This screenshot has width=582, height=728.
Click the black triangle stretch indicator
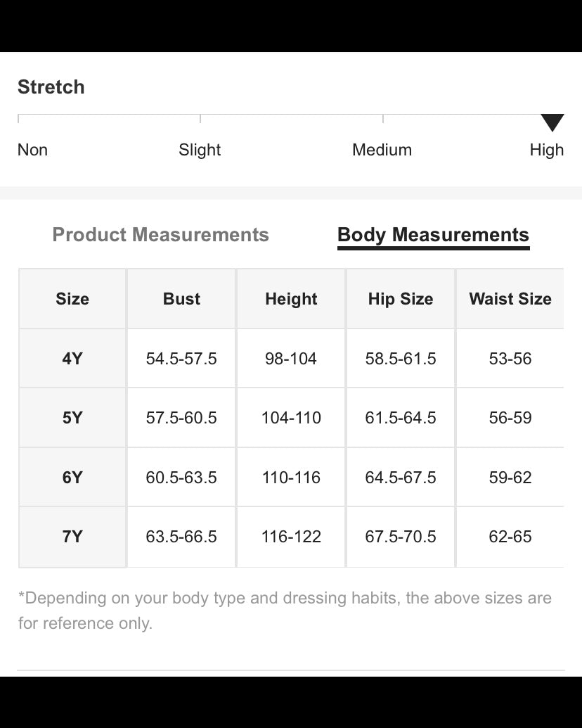pos(554,122)
